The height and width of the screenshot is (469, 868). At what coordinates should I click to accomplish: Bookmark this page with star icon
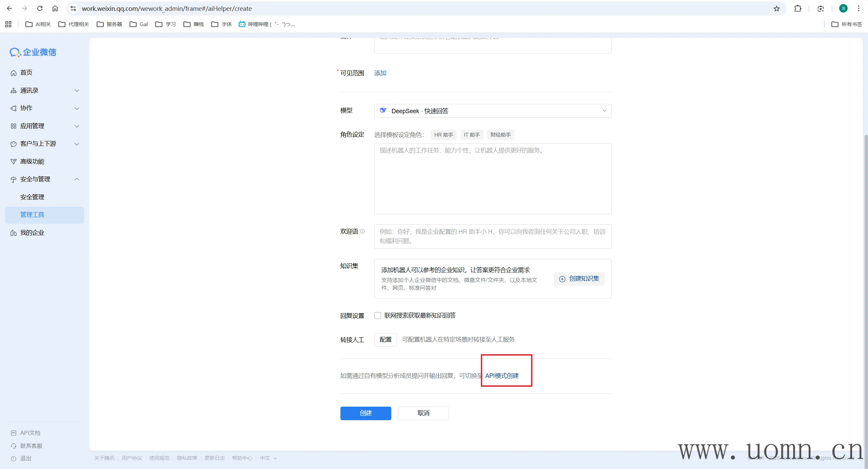click(x=776, y=8)
